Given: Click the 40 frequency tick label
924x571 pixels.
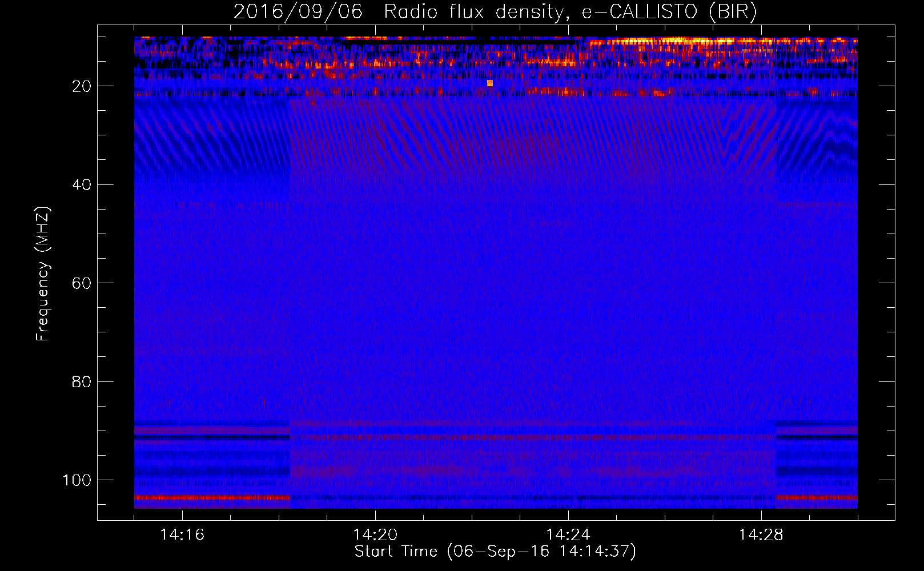Looking at the screenshot, I should [82, 185].
